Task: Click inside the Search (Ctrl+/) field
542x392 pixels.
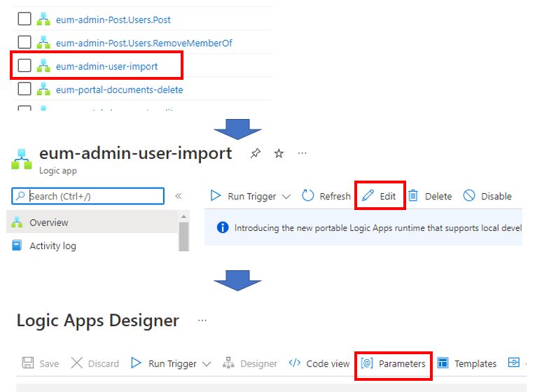Action: tap(88, 196)
